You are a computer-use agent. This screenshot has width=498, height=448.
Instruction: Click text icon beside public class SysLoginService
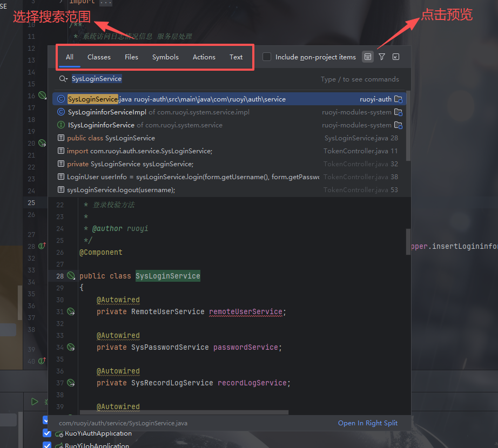tap(61, 138)
